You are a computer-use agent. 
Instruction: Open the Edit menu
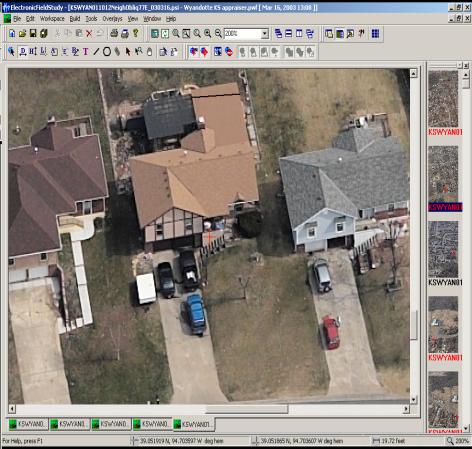coord(30,19)
